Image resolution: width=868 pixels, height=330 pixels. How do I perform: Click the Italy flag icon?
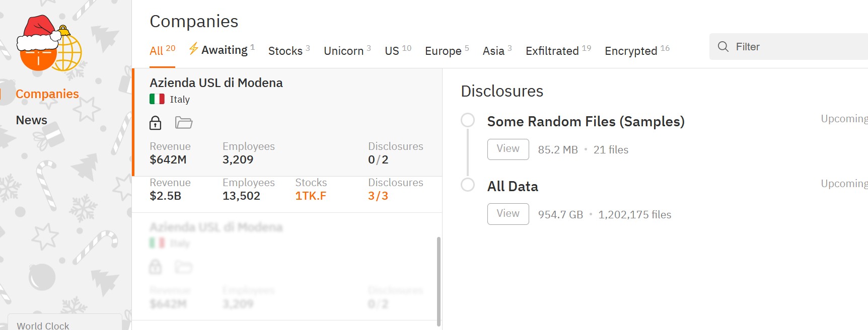pos(157,99)
